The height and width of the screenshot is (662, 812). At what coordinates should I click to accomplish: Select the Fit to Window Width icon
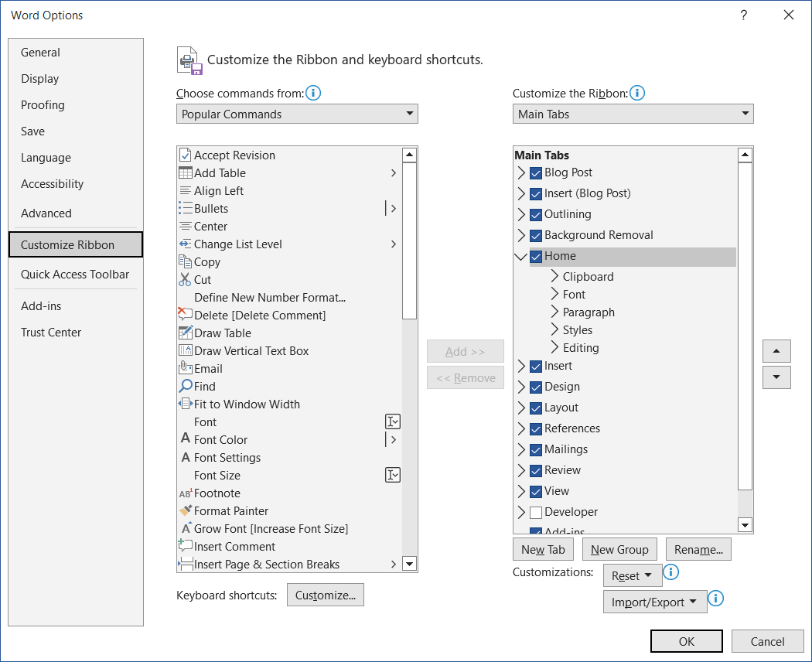coord(185,404)
